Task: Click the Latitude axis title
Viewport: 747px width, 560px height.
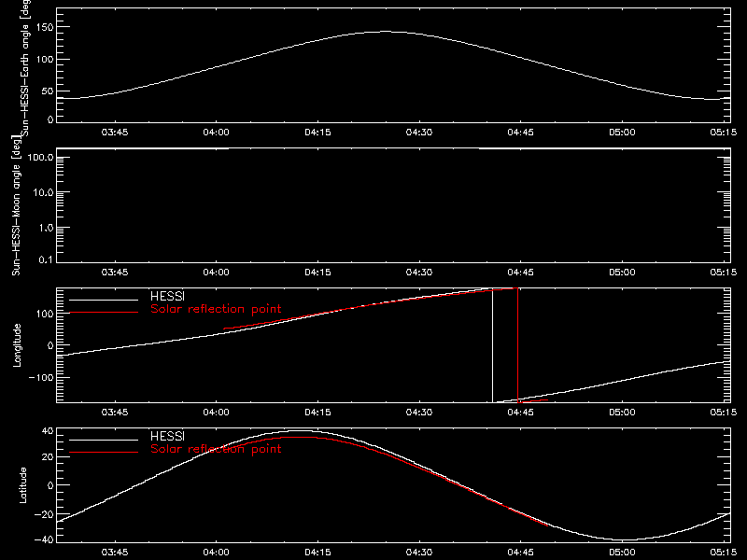Action: tap(22, 485)
